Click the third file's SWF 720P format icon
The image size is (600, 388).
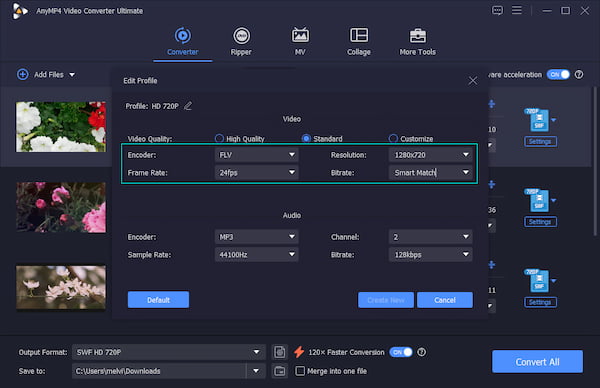(x=538, y=280)
